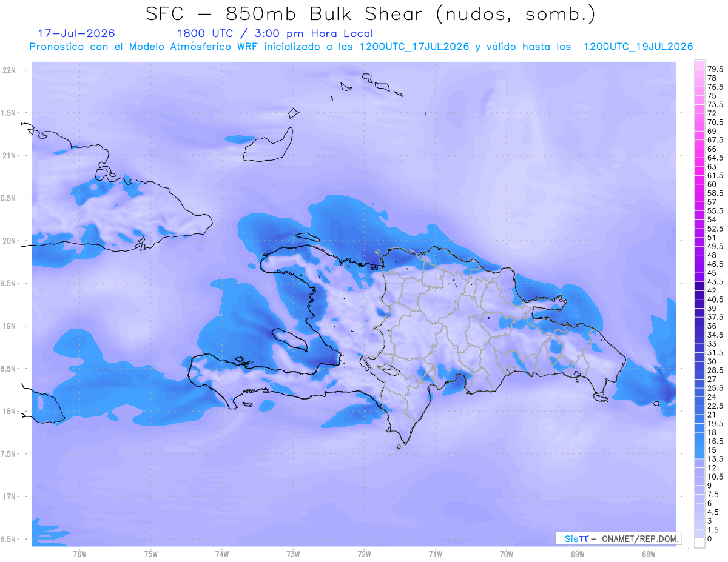The width and height of the screenshot is (728, 562).
Task: Click the colorbar value "60"
Action: click(712, 184)
